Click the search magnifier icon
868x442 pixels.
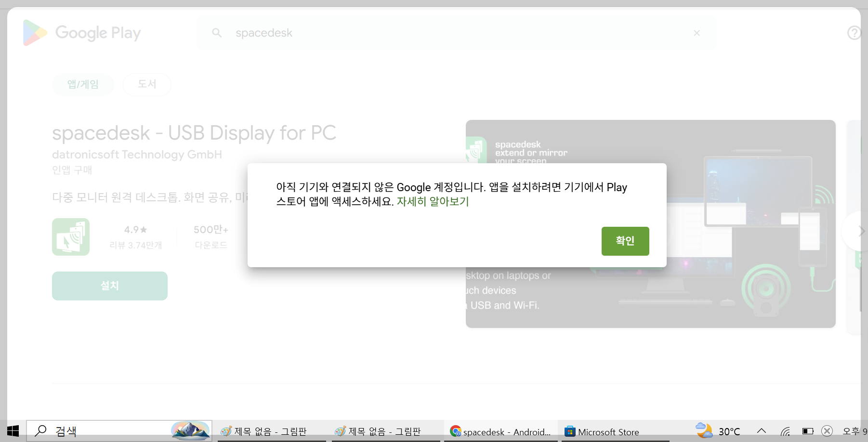(x=217, y=33)
